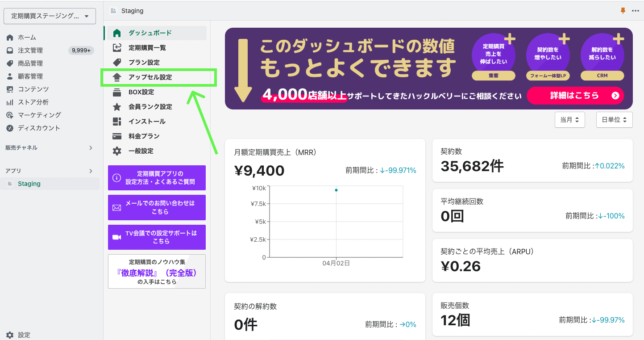Open the three-dot more options menu
The image size is (644, 340).
tap(636, 11)
